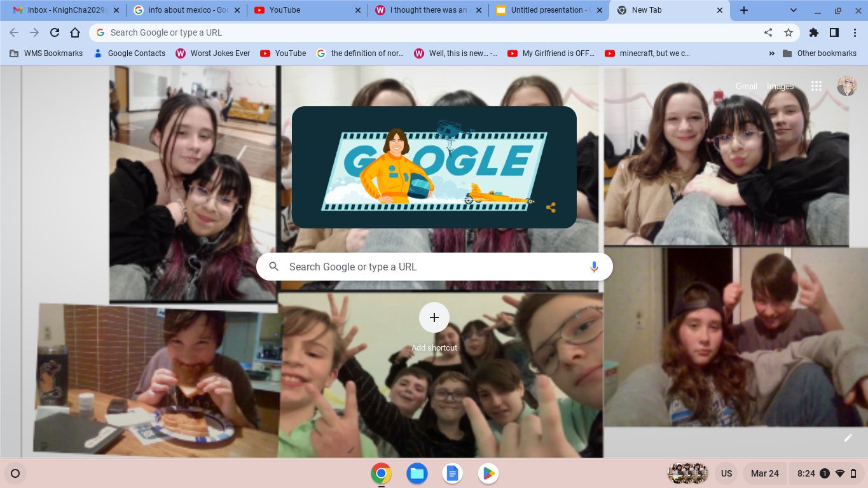The image size is (868, 488).
Task: Start voice search with microphone
Action: tap(594, 267)
